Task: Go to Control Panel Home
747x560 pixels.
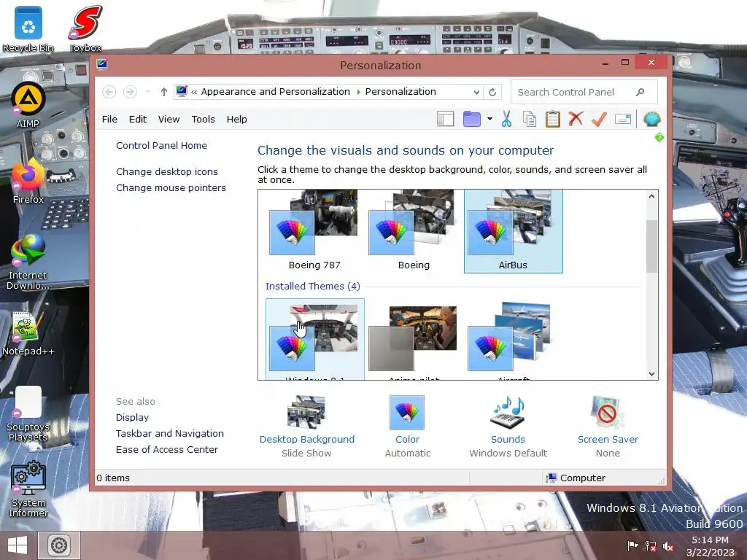Action: [x=161, y=145]
